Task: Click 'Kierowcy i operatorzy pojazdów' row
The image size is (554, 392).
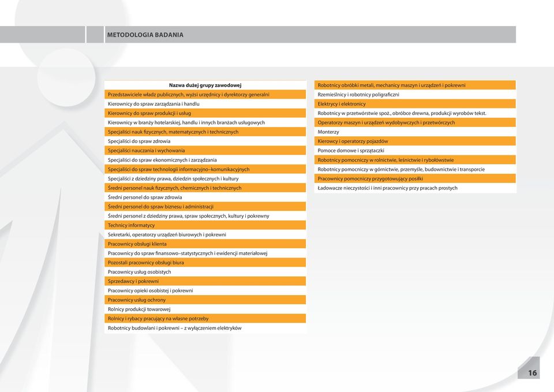Action: 415,141
